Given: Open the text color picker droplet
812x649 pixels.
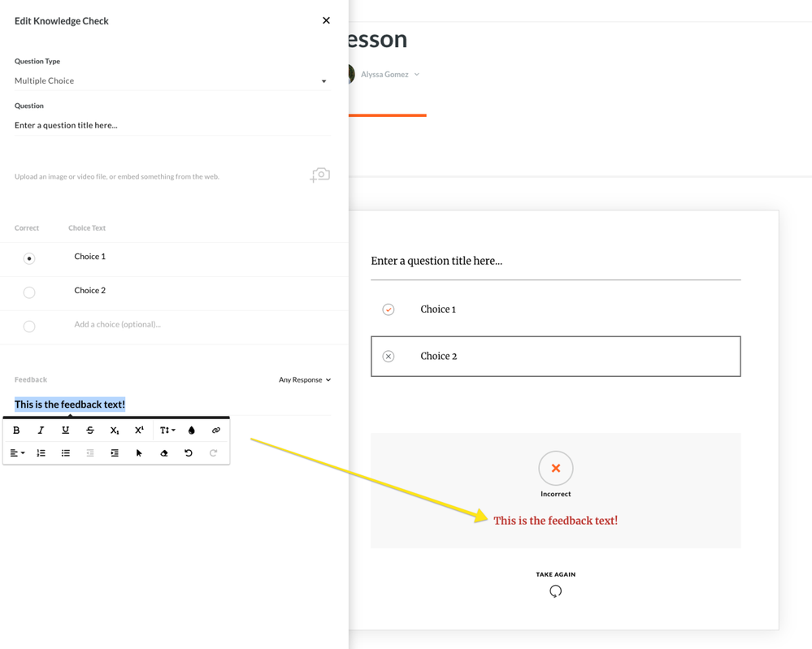Looking at the screenshot, I should [x=192, y=431].
